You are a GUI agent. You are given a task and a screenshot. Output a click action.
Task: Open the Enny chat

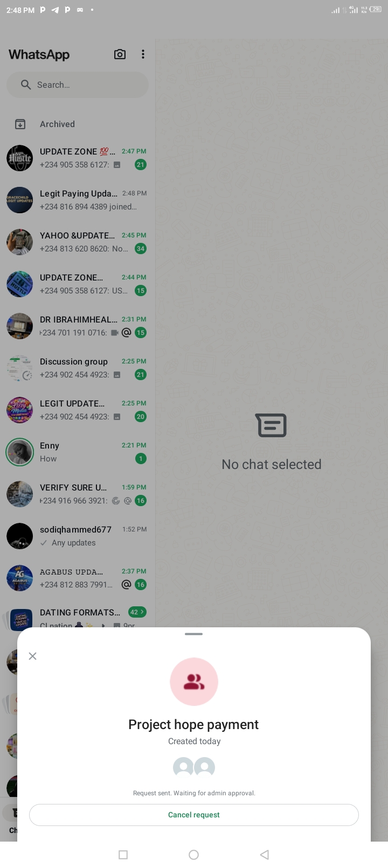[x=78, y=452]
